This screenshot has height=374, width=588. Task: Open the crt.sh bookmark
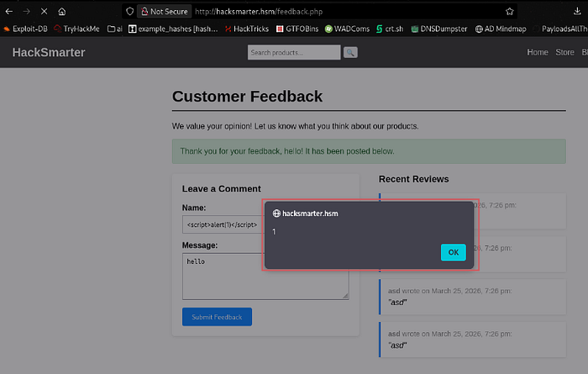(x=390, y=29)
